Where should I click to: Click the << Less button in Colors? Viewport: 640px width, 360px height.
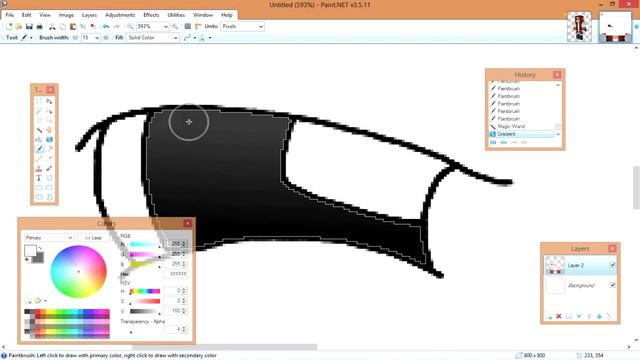93,238
